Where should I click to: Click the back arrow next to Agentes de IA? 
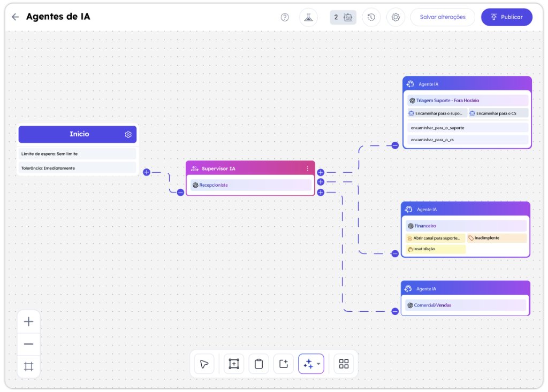(x=15, y=17)
